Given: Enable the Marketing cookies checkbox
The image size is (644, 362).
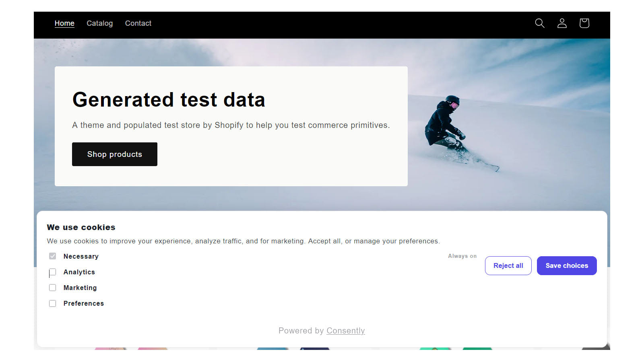Looking at the screenshot, I should pos(53,288).
